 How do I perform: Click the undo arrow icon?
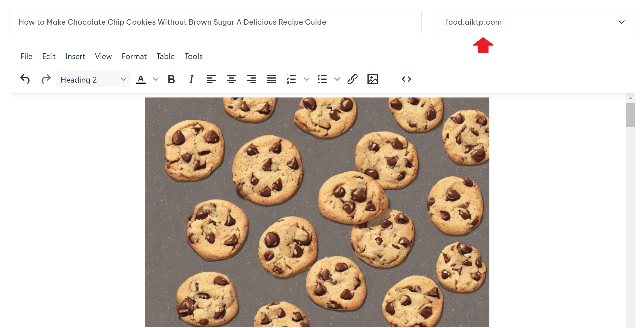25,79
